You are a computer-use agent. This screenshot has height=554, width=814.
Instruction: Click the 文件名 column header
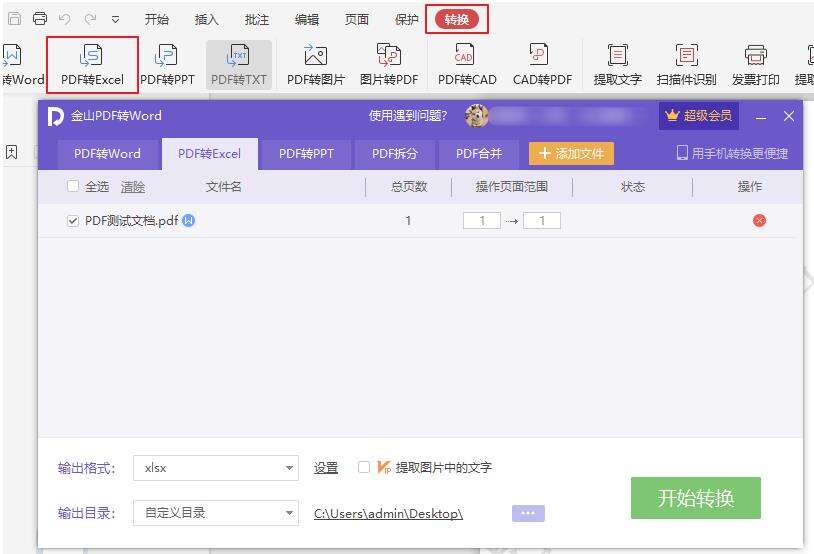[224, 186]
